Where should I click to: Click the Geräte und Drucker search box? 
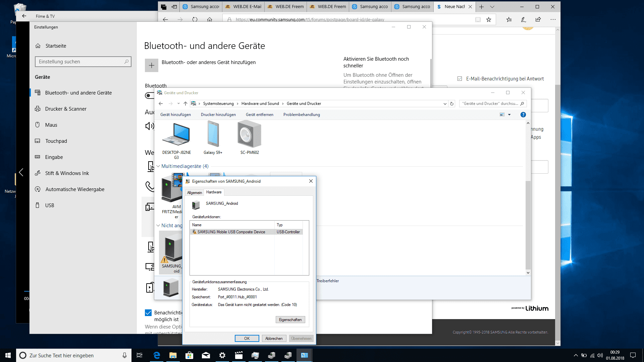[492, 104]
